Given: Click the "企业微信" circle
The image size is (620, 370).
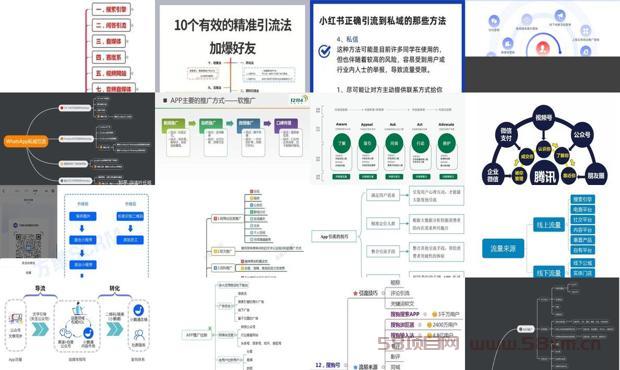Looking at the screenshot, I should [x=493, y=175].
